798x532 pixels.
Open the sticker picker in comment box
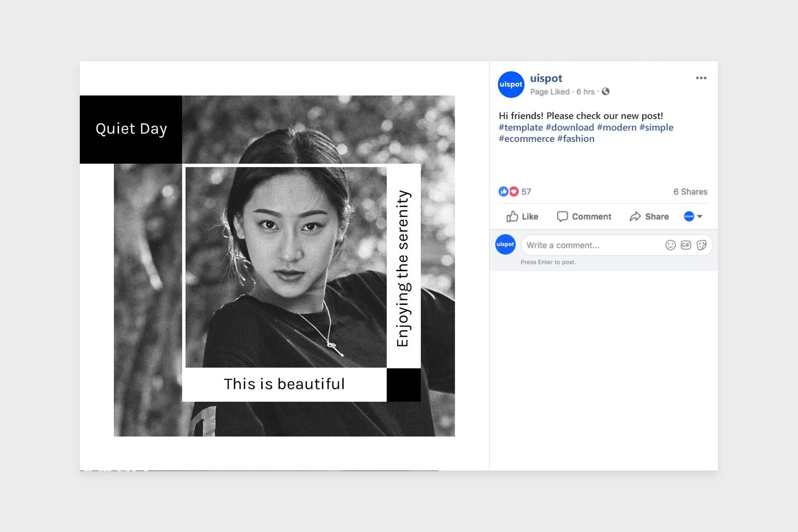point(702,245)
